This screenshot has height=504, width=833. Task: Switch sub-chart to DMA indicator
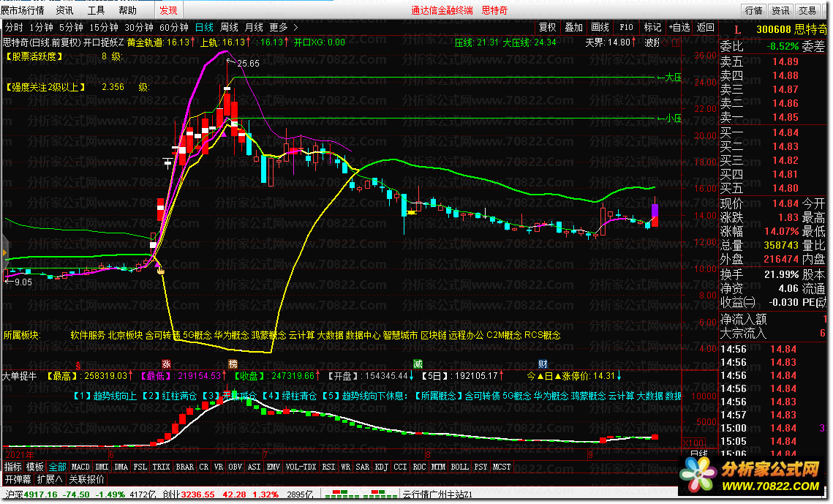tap(121, 467)
